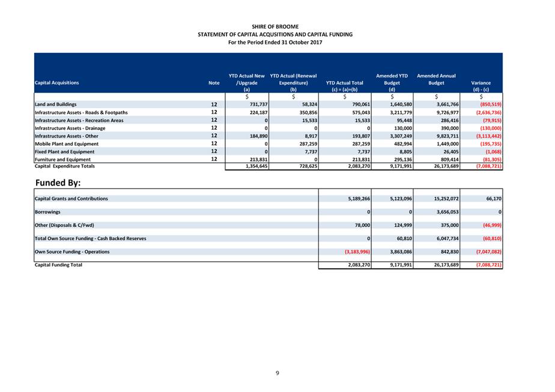Screen dimensions: 555x392
Task: Click value 184,890 in Infrastructure Other row
Action: point(258,136)
